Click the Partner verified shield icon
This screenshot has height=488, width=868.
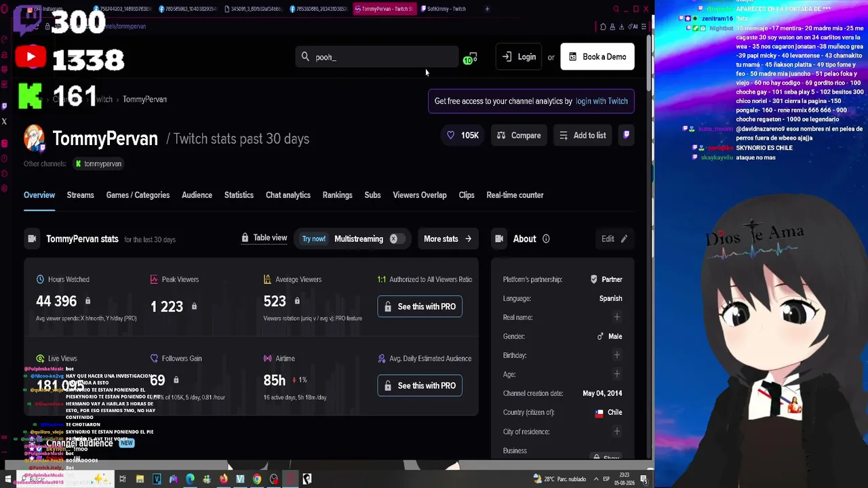point(593,279)
